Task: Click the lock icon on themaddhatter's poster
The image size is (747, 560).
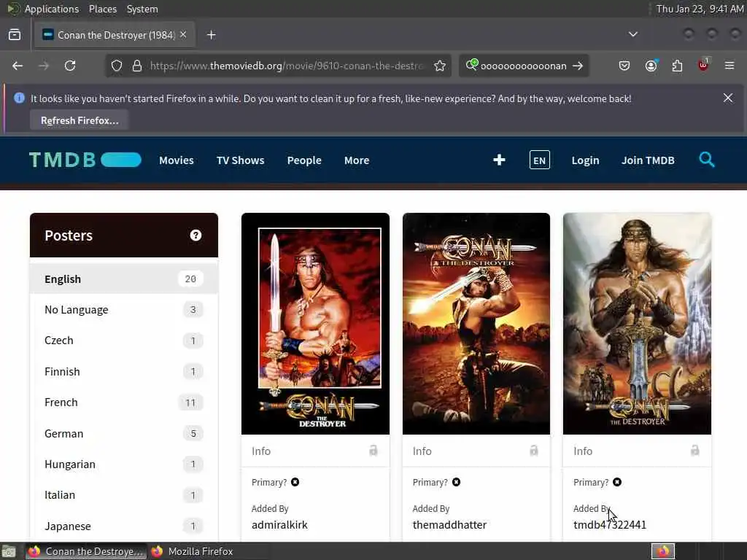Action: pos(533,450)
